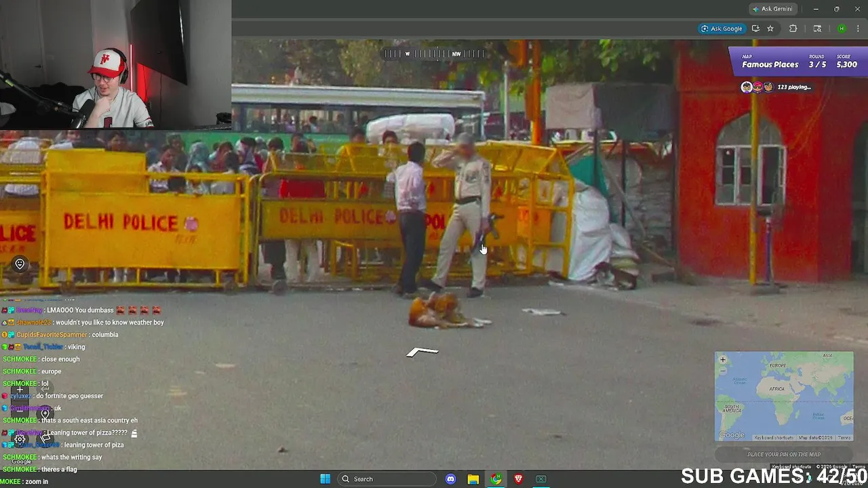Click the Google logo on the mini map
This screenshot has width=868, height=488.
732,435
